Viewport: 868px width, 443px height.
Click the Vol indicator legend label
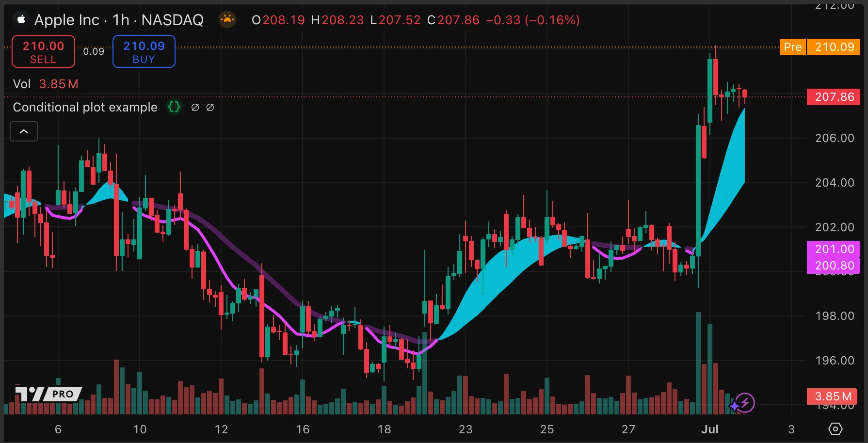22,84
